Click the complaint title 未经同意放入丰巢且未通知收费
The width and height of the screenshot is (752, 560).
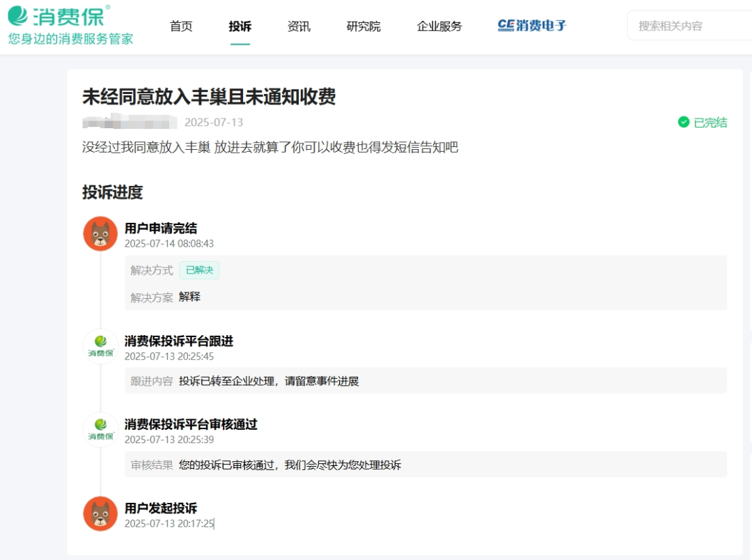(x=209, y=96)
